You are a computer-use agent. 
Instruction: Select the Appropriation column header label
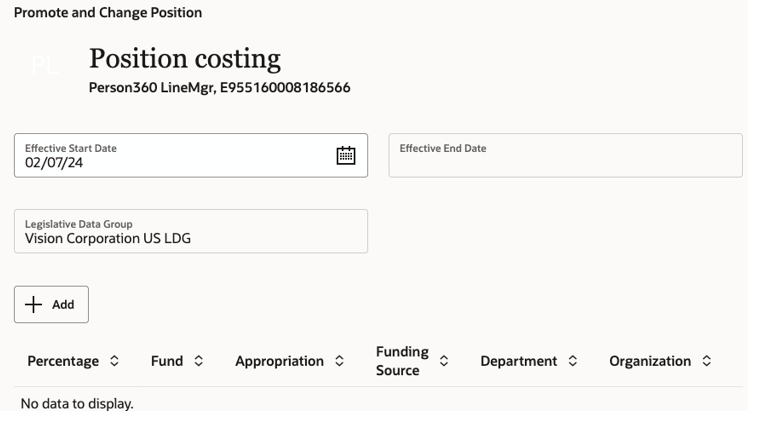[x=279, y=361]
